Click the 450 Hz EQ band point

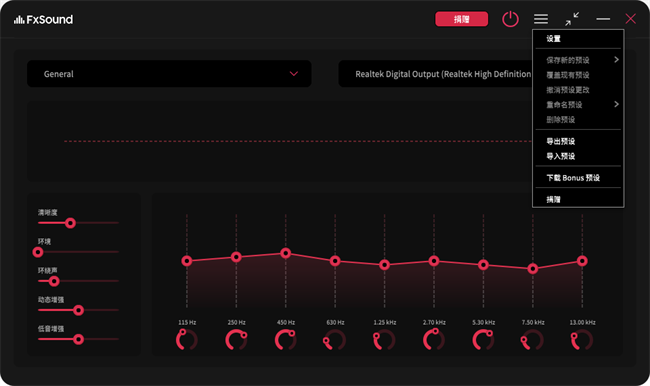coord(286,253)
